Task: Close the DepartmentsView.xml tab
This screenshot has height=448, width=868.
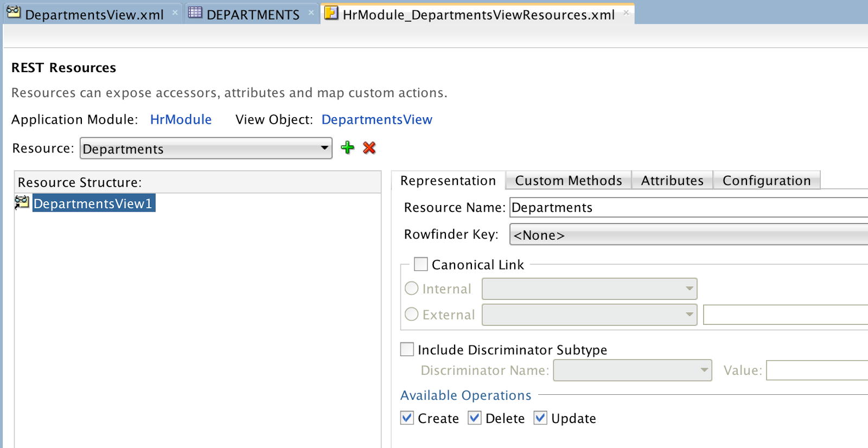Action: click(x=175, y=12)
